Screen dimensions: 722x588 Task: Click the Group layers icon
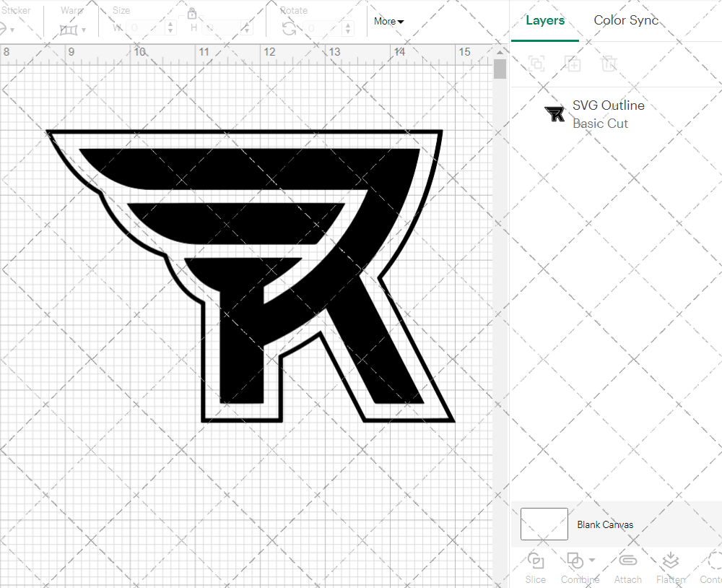[536, 64]
